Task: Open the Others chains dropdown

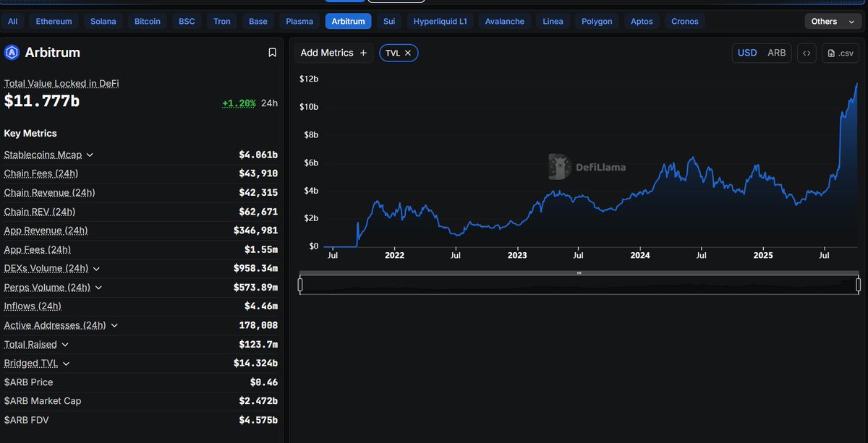Action: (832, 21)
